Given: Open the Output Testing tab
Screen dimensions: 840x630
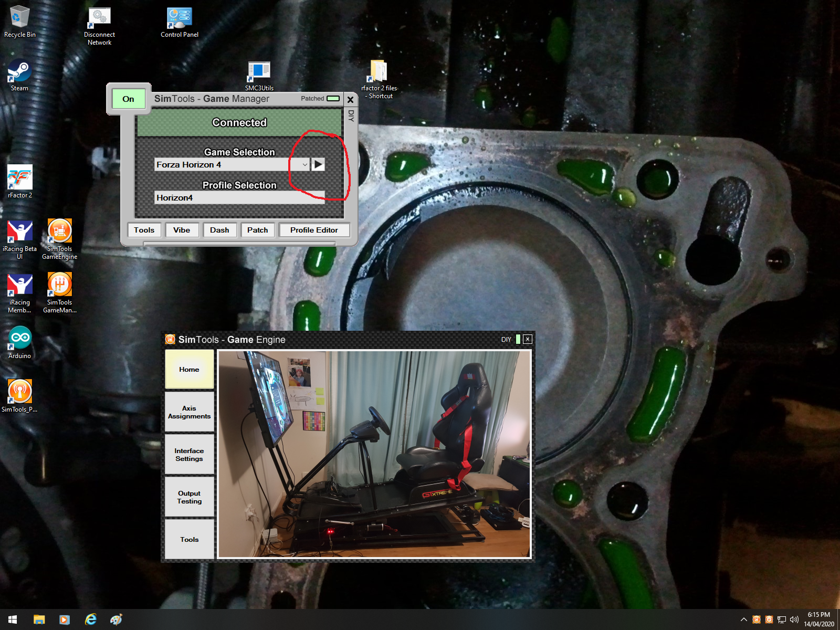Looking at the screenshot, I should pos(189,497).
